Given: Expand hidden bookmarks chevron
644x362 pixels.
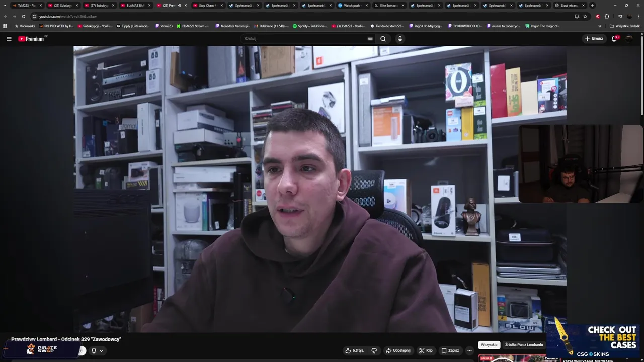Looking at the screenshot, I should pyautogui.click(x=599, y=26).
